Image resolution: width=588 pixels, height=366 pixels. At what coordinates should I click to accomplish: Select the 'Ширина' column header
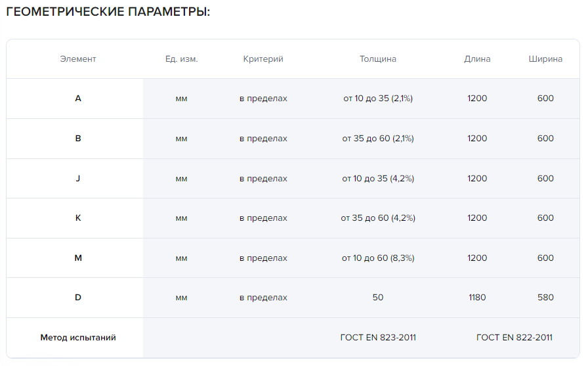[545, 59]
